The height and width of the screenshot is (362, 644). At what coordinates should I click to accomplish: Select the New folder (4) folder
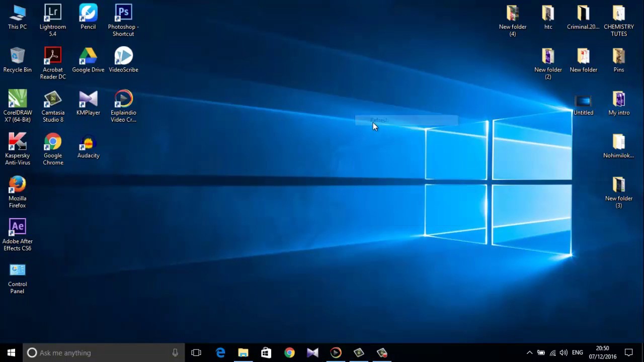click(x=513, y=20)
